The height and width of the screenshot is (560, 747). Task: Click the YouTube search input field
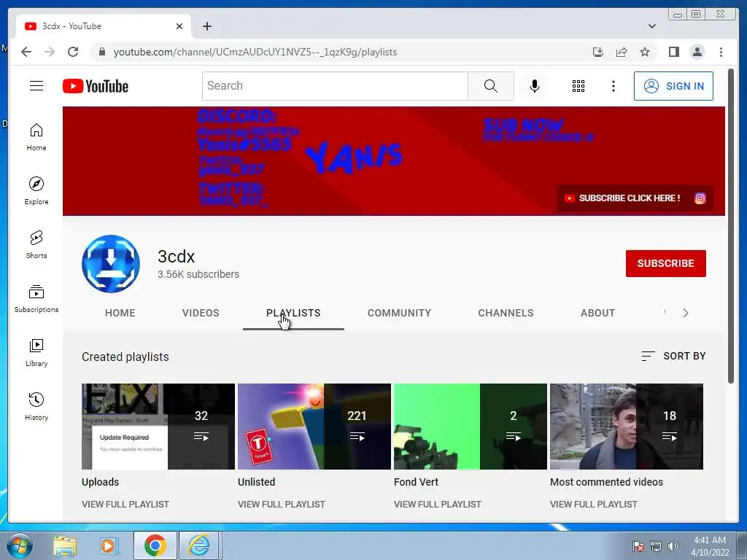336,86
